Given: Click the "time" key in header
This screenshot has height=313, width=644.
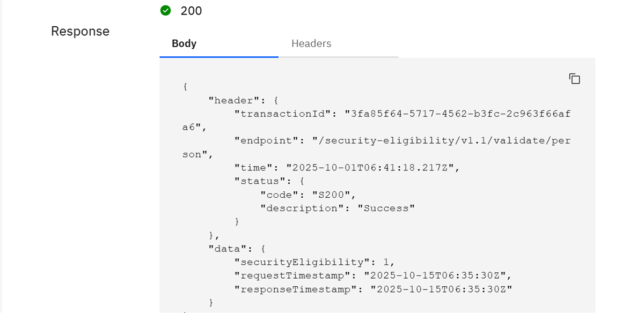Looking at the screenshot, I should point(254,168).
